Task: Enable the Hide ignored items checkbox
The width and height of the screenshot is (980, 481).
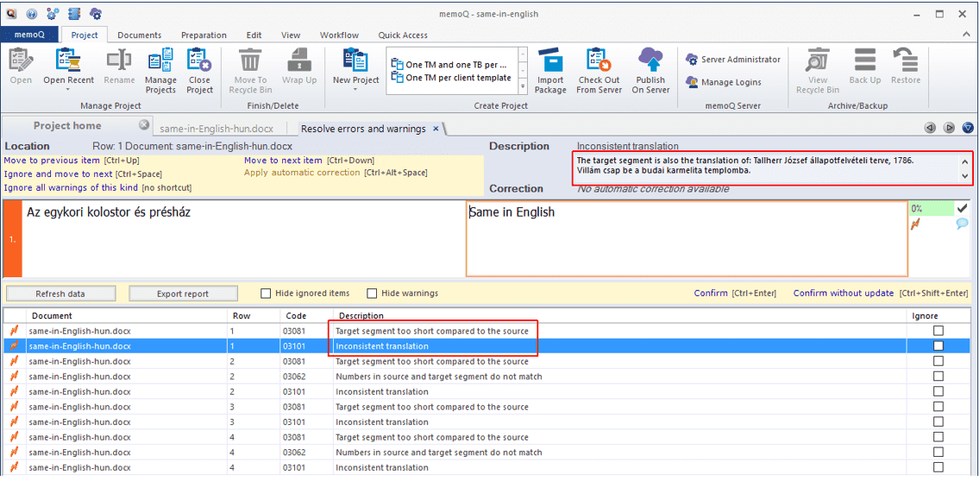Action: coord(266,293)
